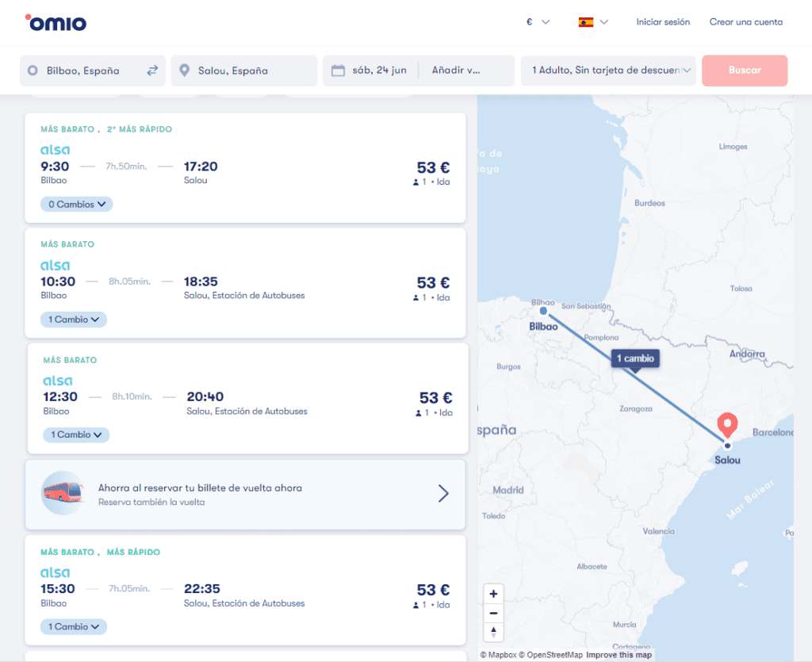Image resolution: width=812 pixels, height=662 pixels.
Task: Select the 53 € price of the 12:30 trip
Action: coord(436,398)
